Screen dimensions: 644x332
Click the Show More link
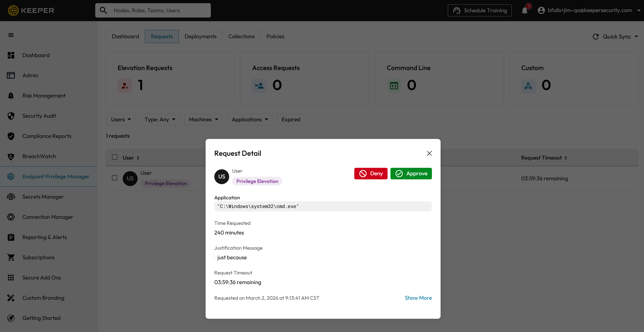[418, 298]
